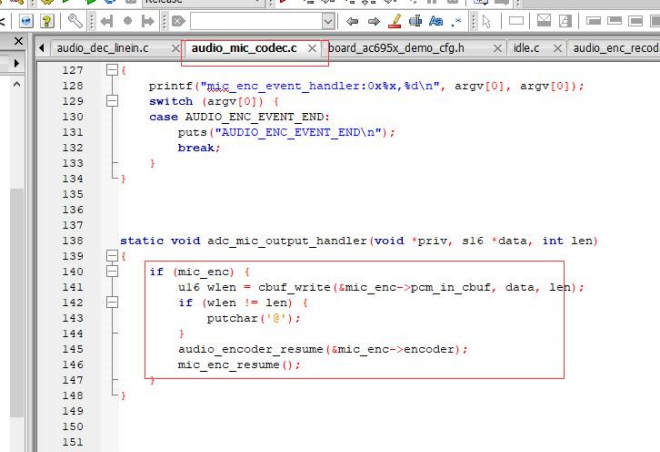
Task: Click the printf call on line 128
Action: coord(366,86)
